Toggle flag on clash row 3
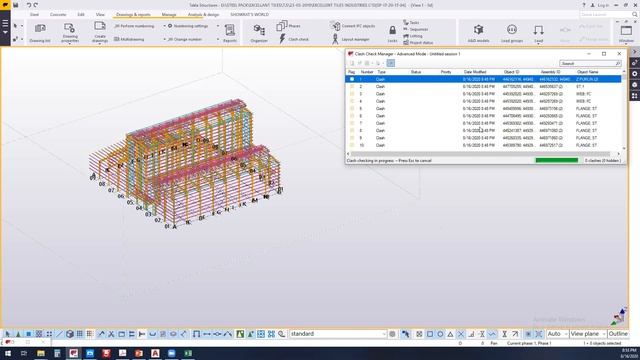This screenshot has height=360, width=640. point(352,94)
